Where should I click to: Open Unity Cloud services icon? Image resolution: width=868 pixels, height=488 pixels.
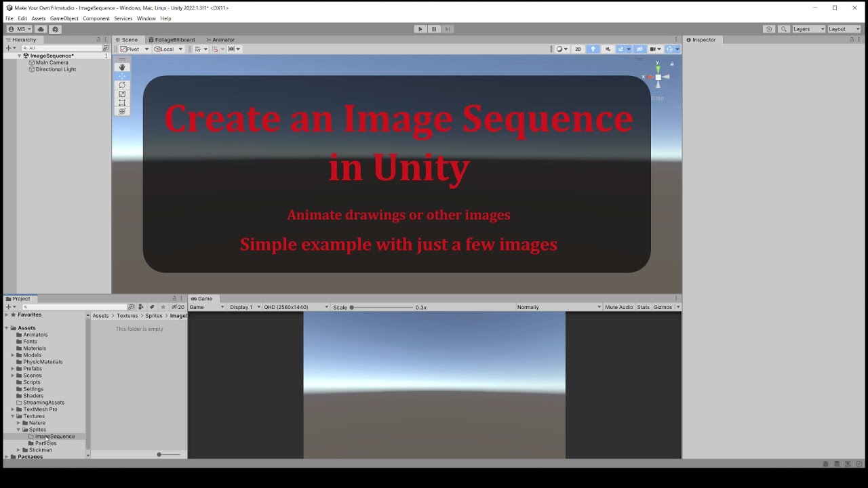click(41, 29)
